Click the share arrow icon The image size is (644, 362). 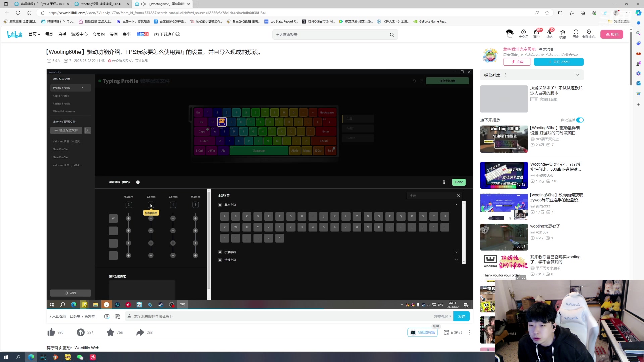tap(140, 332)
